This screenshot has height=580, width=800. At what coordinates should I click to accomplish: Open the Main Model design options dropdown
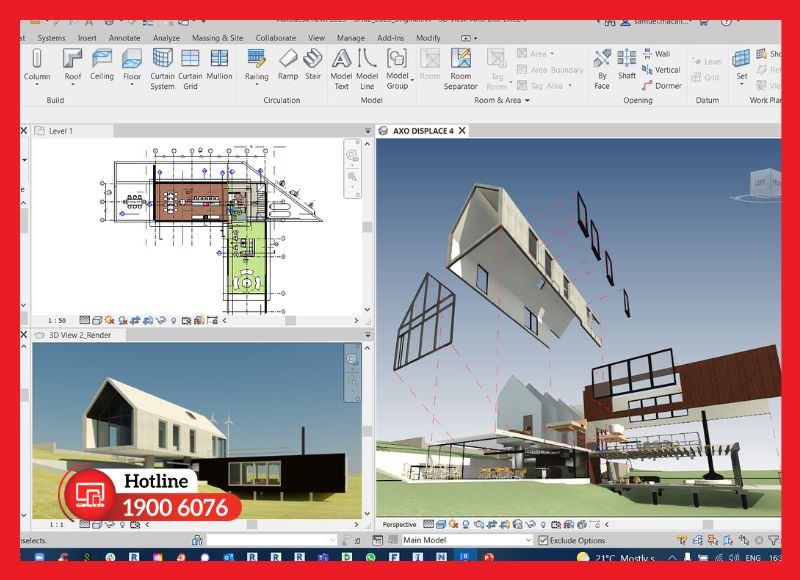pos(467,540)
